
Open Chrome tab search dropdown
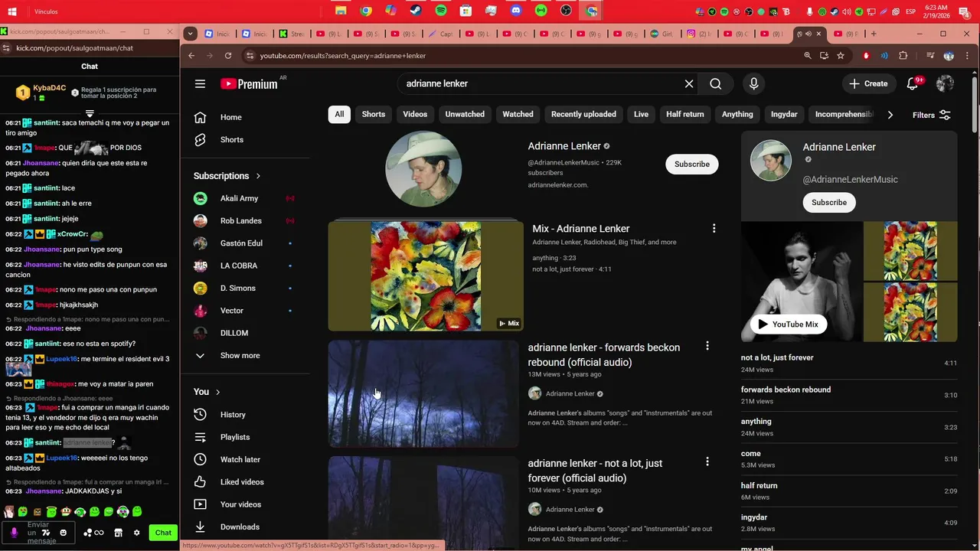[x=191, y=34]
